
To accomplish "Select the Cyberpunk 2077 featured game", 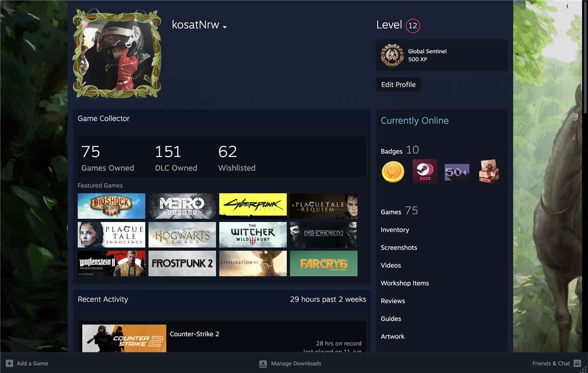I will (253, 206).
